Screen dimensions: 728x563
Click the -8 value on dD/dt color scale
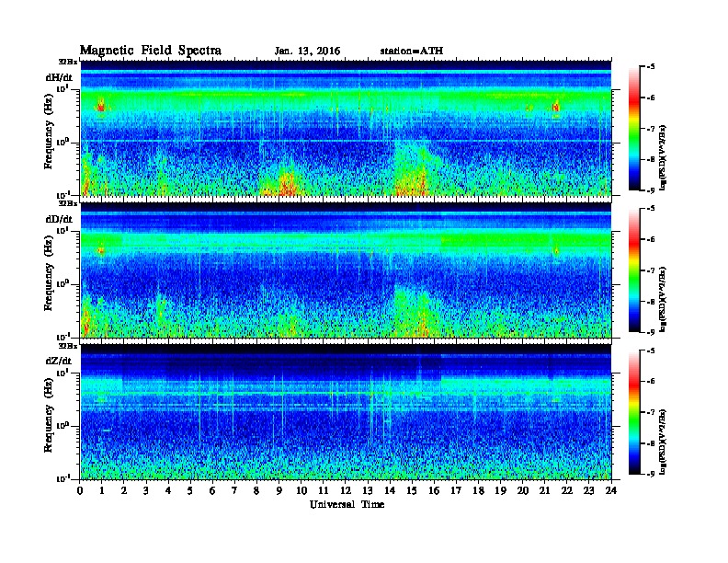coord(651,302)
